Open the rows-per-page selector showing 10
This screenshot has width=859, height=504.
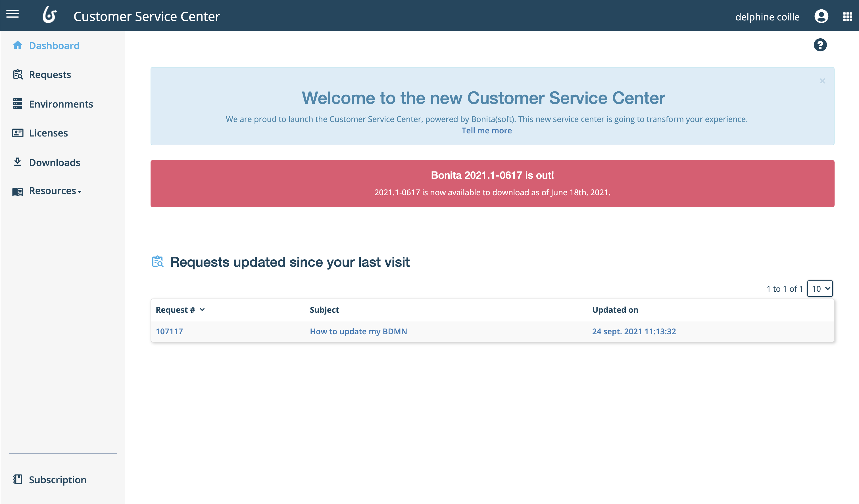(820, 289)
